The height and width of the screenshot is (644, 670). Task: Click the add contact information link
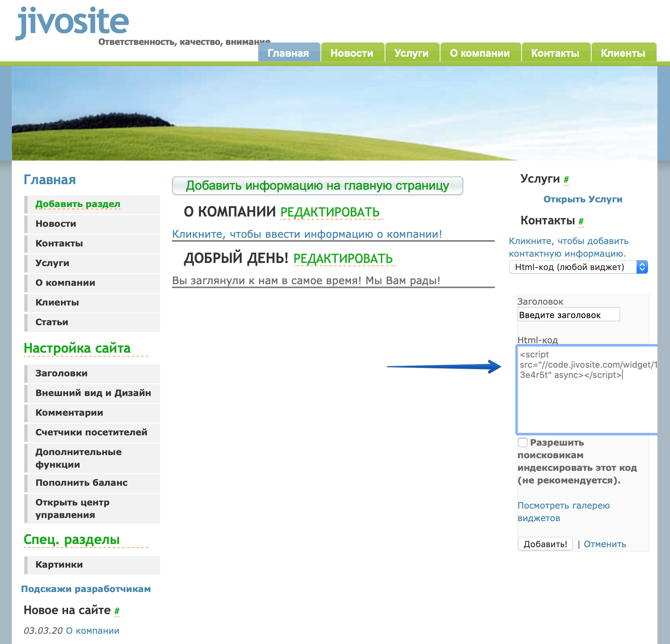568,247
